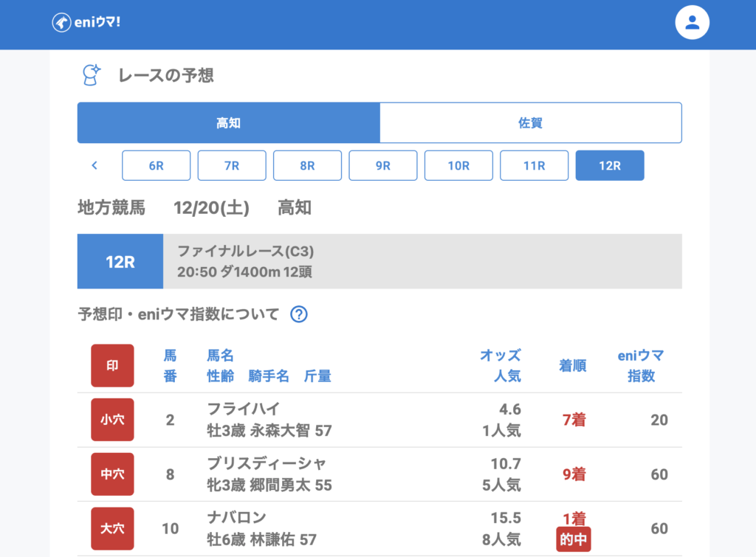Select race 7R
Screen dimensions: 756x557
(x=232, y=165)
